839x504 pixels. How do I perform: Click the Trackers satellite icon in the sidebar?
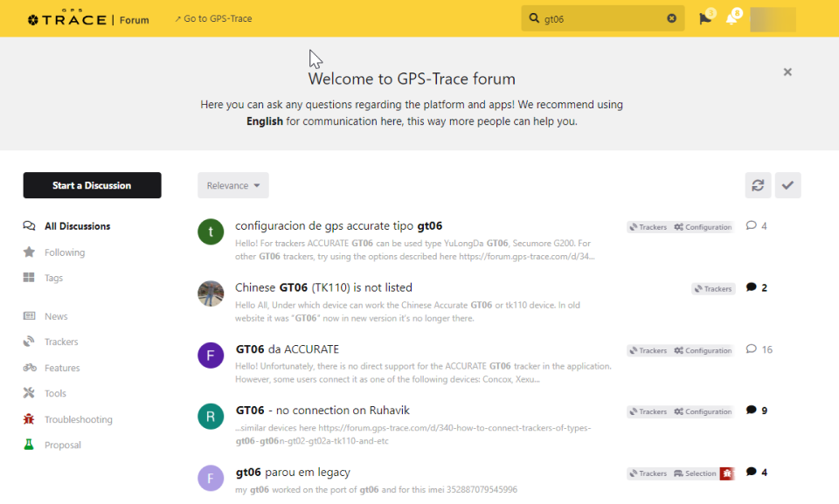[x=29, y=342]
